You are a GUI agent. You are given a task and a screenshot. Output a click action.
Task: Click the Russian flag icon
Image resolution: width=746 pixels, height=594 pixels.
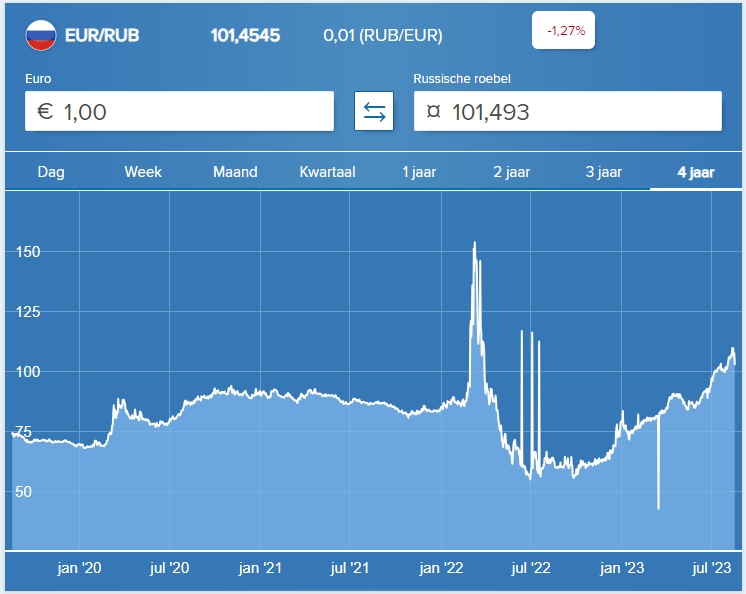click(40, 35)
